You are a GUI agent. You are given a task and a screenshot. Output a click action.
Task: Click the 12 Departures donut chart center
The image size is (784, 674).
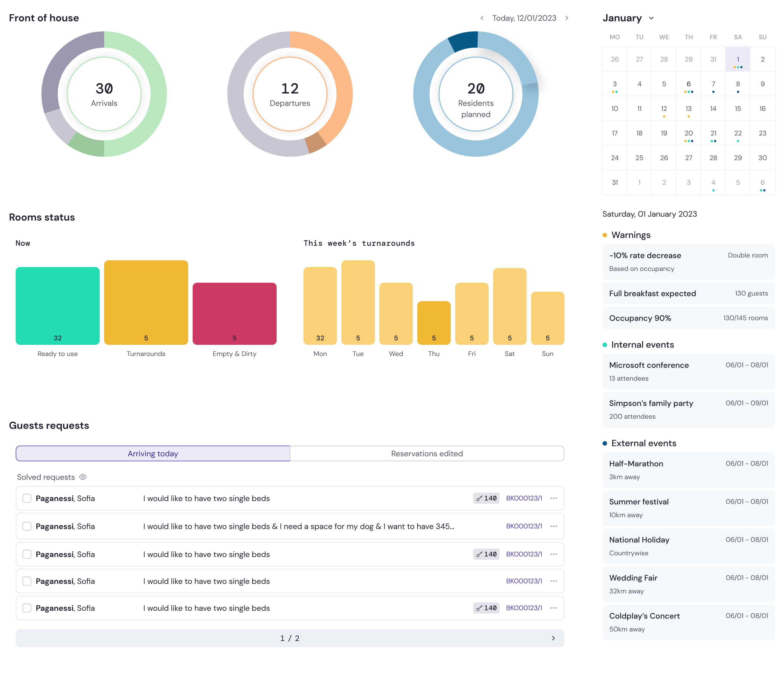pyautogui.click(x=290, y=94)
